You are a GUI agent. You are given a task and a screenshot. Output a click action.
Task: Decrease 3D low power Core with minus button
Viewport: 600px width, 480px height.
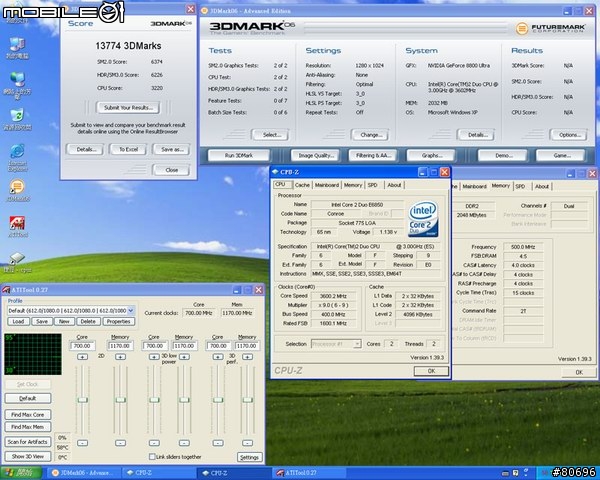pos(154,443)
